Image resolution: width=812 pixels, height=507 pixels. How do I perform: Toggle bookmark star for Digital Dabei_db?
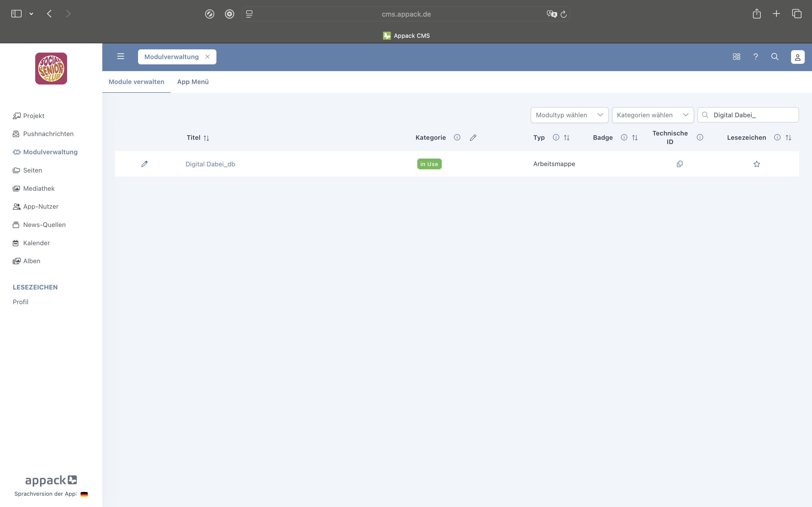click(x=757, y=164)
